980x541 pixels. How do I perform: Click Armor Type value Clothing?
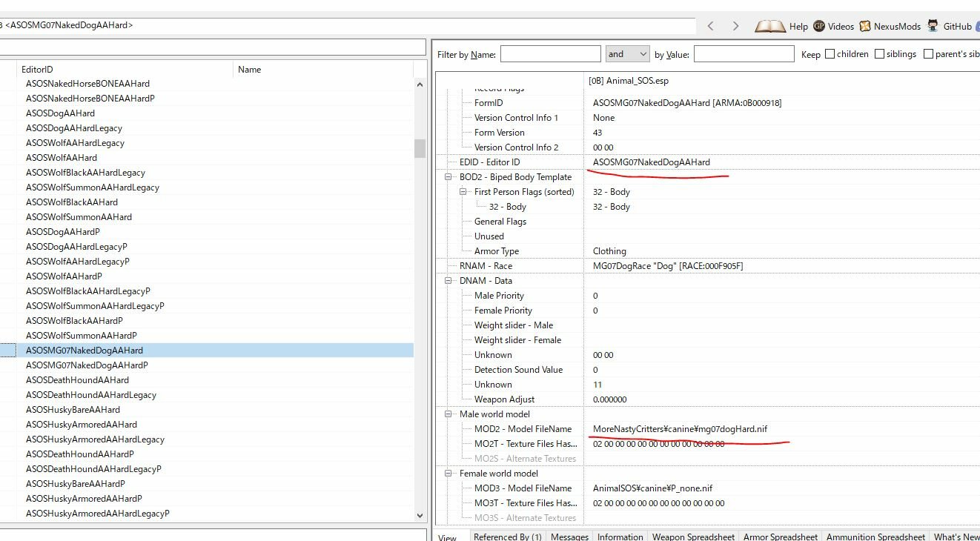click(609, 251)
